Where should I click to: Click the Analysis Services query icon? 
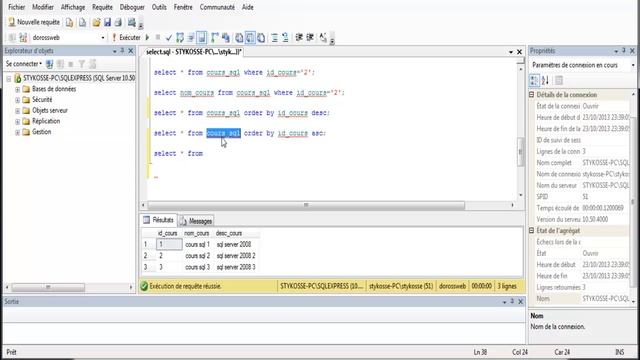(x=82, y=22)
